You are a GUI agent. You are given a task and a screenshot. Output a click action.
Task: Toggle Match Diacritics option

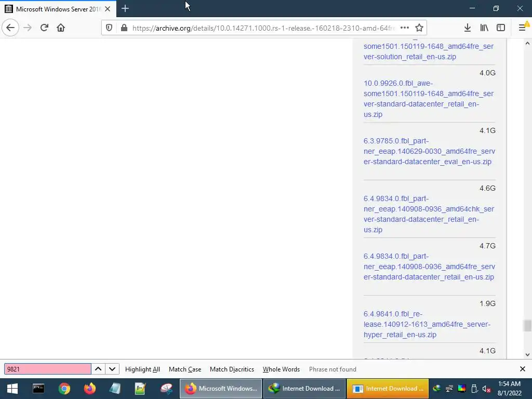click(x=232, y=369)
